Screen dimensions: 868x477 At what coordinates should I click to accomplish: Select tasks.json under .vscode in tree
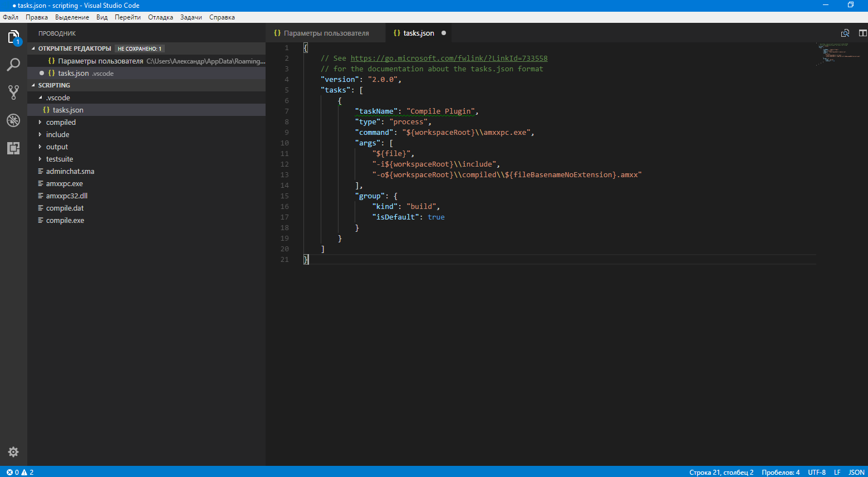146,110
